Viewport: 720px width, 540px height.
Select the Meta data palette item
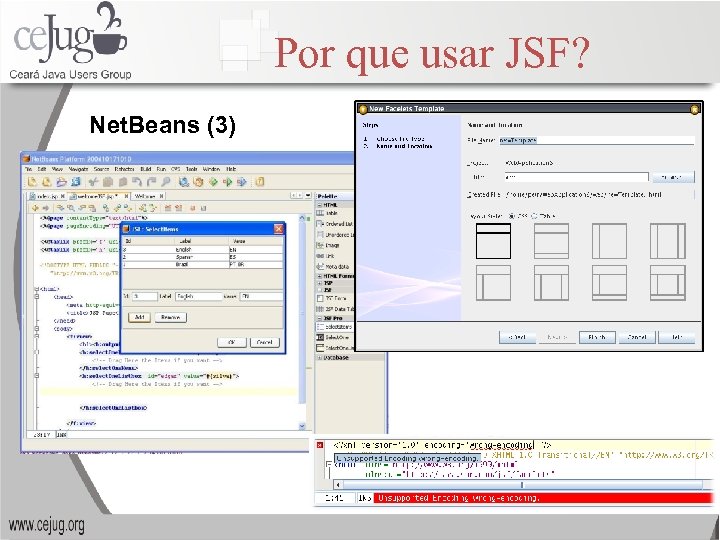(333, 267)
